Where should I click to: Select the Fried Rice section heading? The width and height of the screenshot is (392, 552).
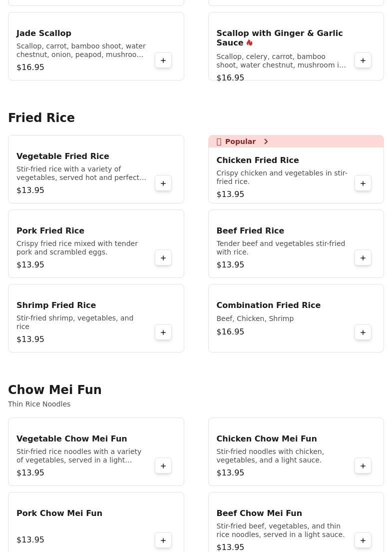click(x=41, y=118)
